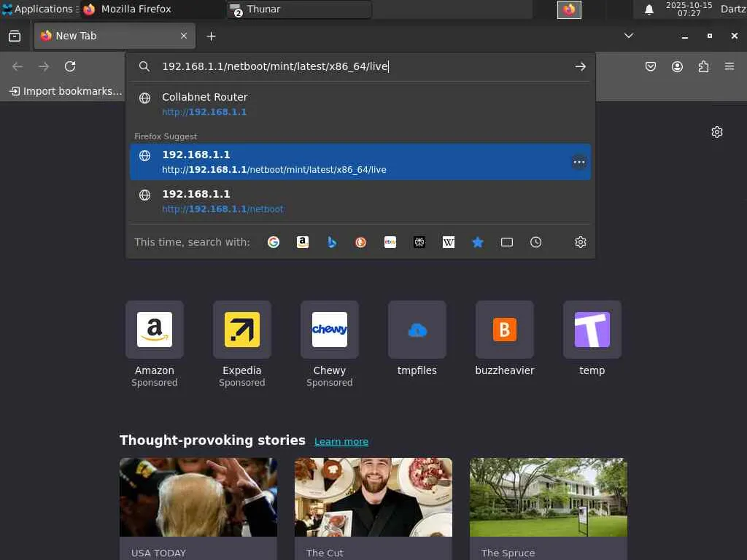Screen dimensions: 747x560
Task: Open The Spruce story card
Action: click(549, 508)
